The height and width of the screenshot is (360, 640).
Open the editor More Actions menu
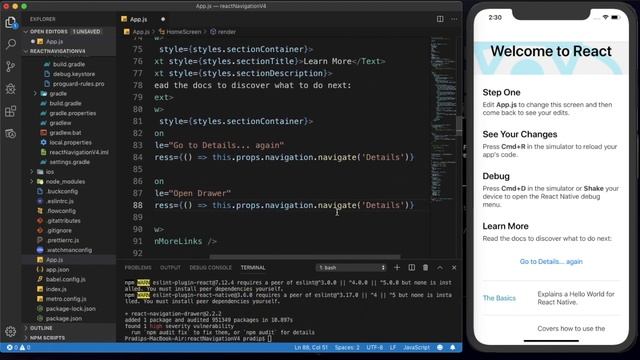pyautogui.click(x=454, y=19)
